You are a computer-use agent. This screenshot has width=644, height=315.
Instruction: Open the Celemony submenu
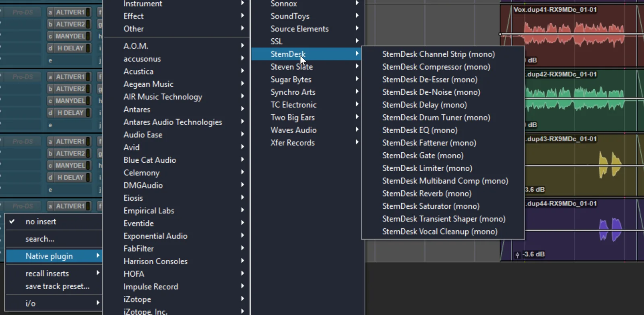176,173
